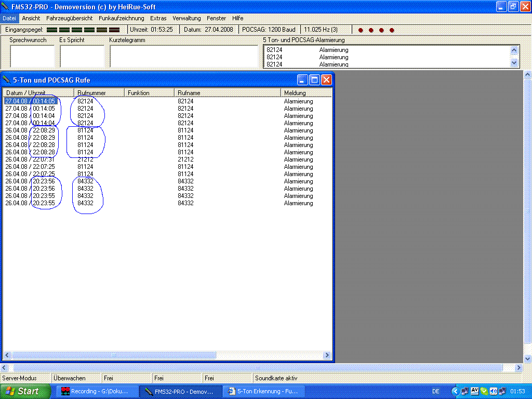
Task: Click the last red status indicator dot
Action: pos(392,30)
